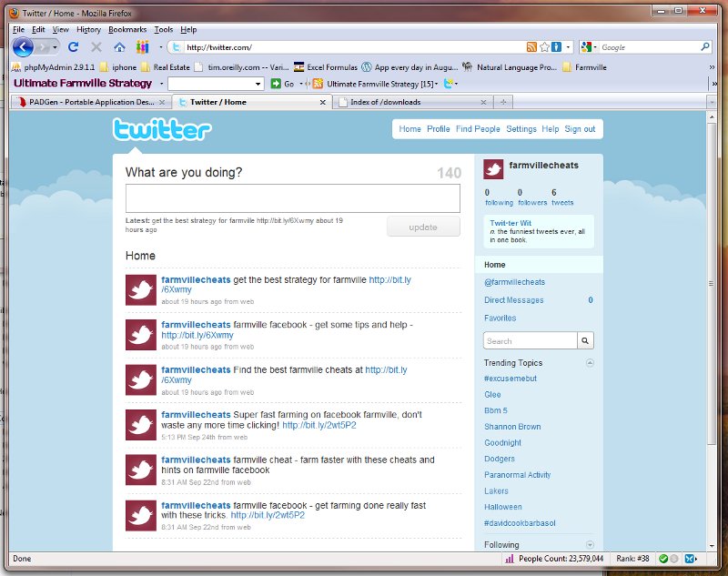Click the #excusemebut trending topic
The image size is (728, 576).
coord(511,379)
